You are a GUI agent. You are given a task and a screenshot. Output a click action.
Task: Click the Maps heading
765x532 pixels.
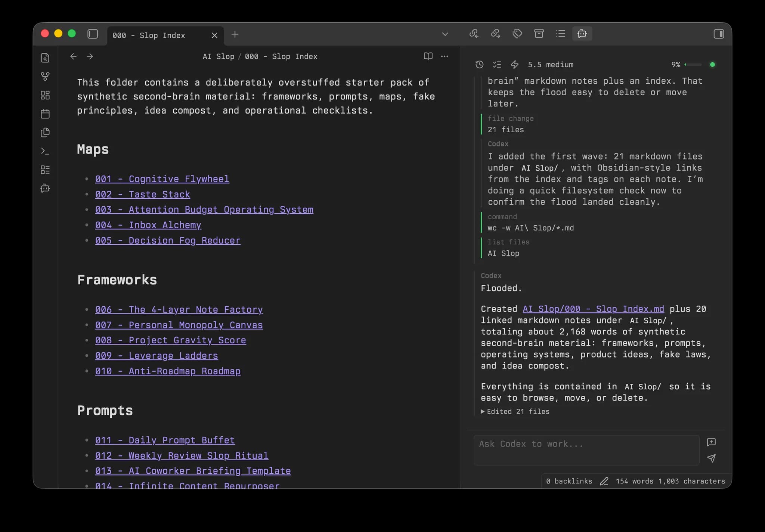click(93, 149)
